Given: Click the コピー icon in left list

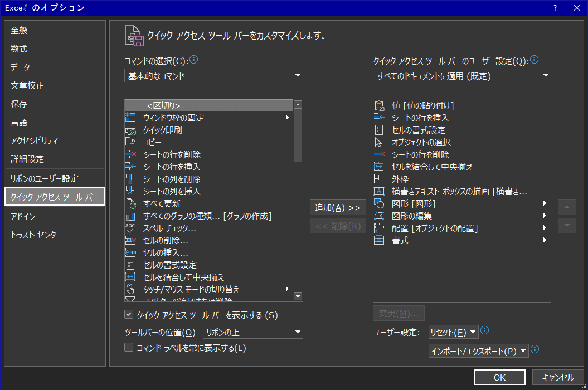Looking at the screenshot, I should [x=130, y=142].
